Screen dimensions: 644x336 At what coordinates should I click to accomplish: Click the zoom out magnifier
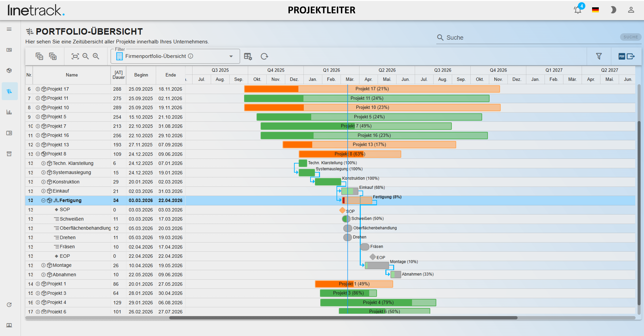[x=85, y=56]
